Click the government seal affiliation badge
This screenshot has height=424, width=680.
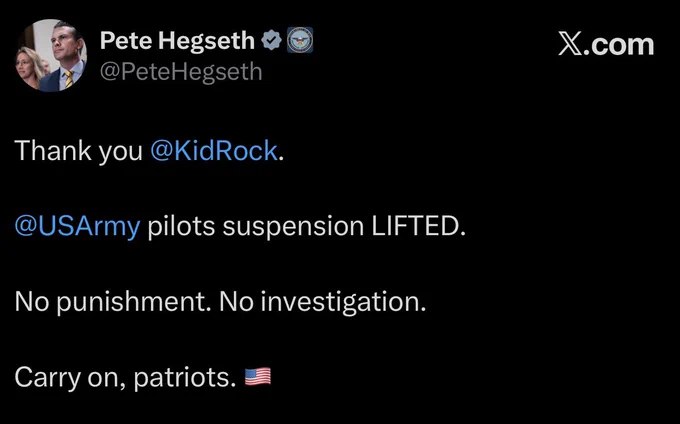click(x=298, y=42)
